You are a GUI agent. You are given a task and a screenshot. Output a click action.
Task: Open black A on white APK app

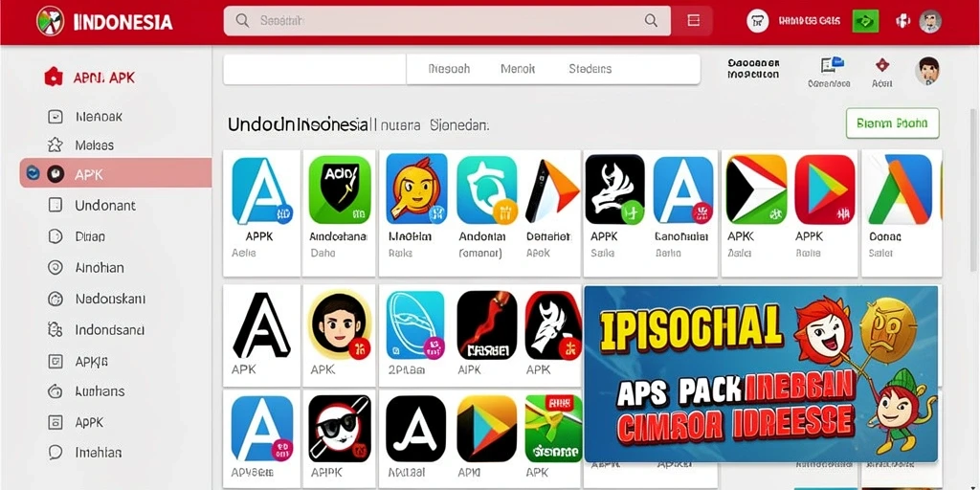point(261,325)
